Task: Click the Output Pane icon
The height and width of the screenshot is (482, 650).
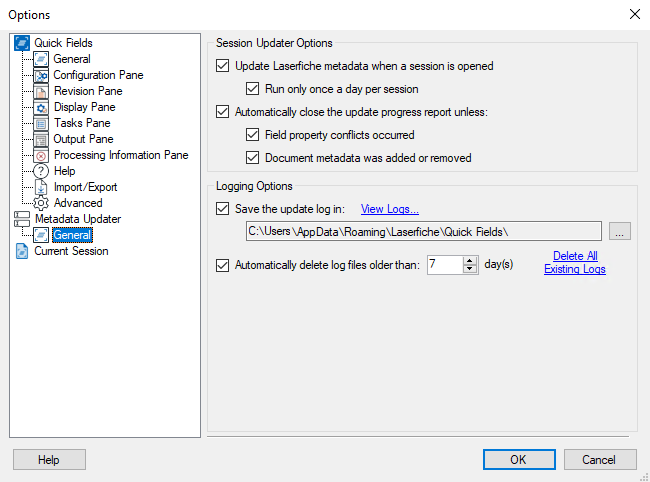Action: tap(41, 139)
